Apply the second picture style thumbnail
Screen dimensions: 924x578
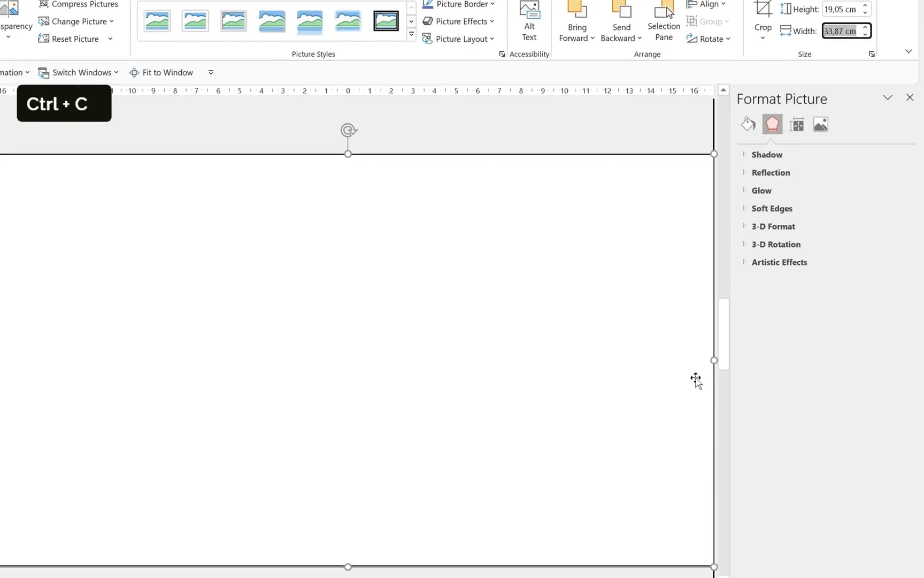pyautogui.click(x=195, y=21)
